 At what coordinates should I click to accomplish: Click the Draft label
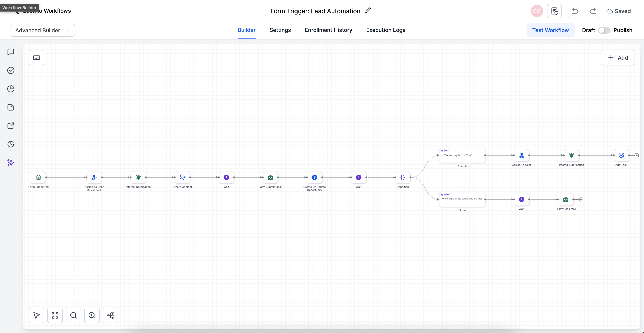pyautogui.click(x=588, y=30)
